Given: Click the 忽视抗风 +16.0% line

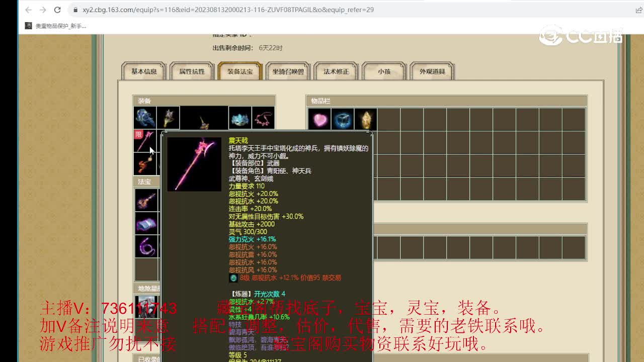Looking at the screenshot, I should tap(253, 270).
